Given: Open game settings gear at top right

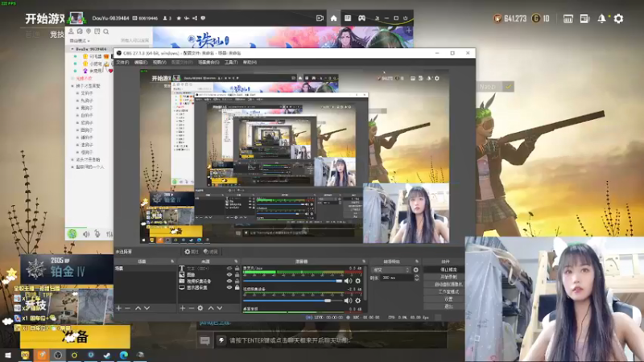Looking at the screenshot, I should (618, 19).
